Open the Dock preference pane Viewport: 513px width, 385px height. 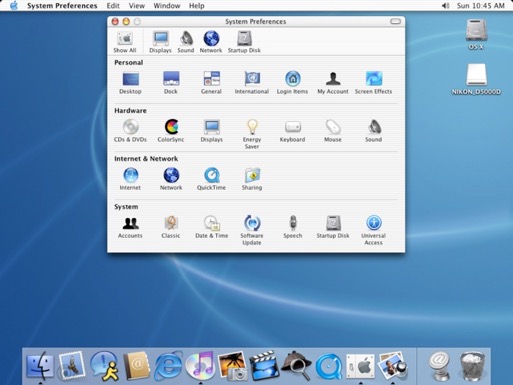tap(171, 83)
